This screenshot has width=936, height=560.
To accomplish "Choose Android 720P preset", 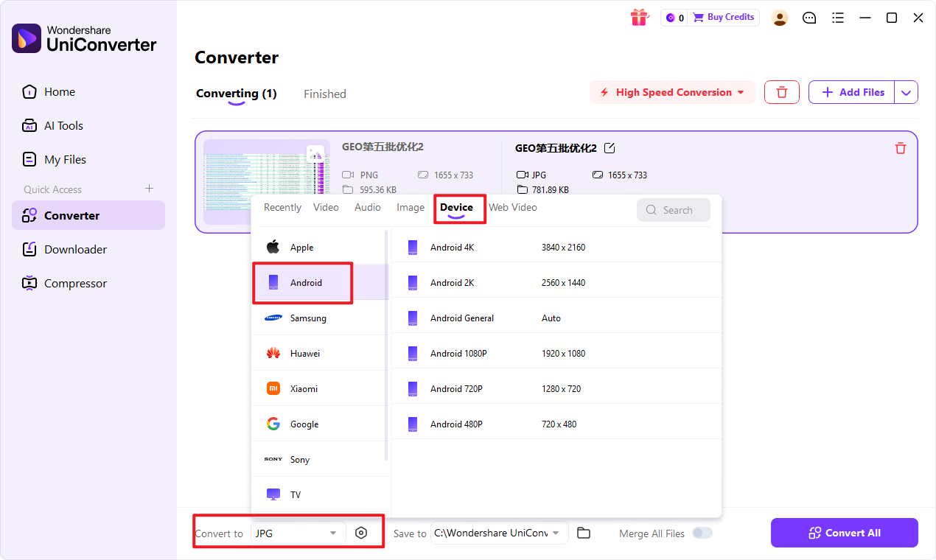I will pyautogui.click(x=556, y=389).
